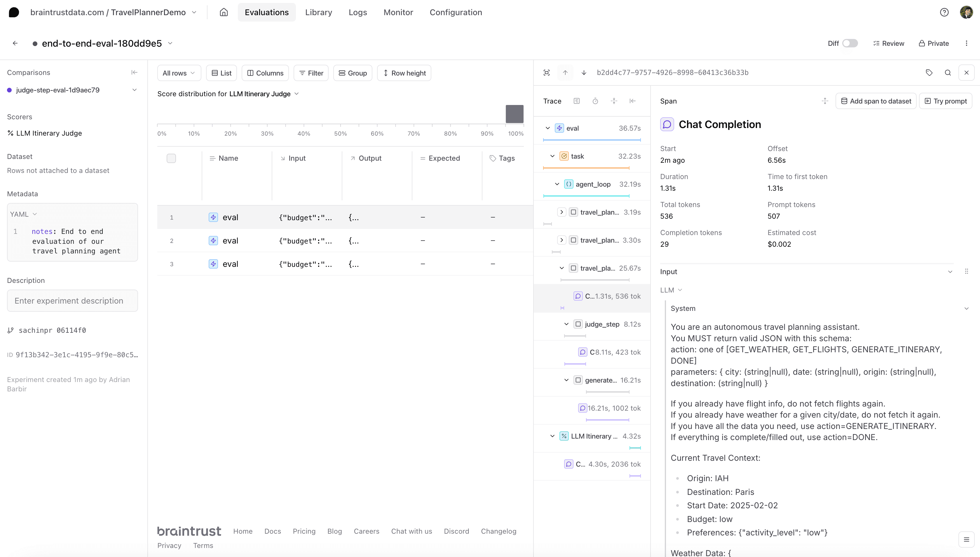Viewport: 980px width, 557px height.
Task: Go to next trace with down arrow
Action: point(584,73)
